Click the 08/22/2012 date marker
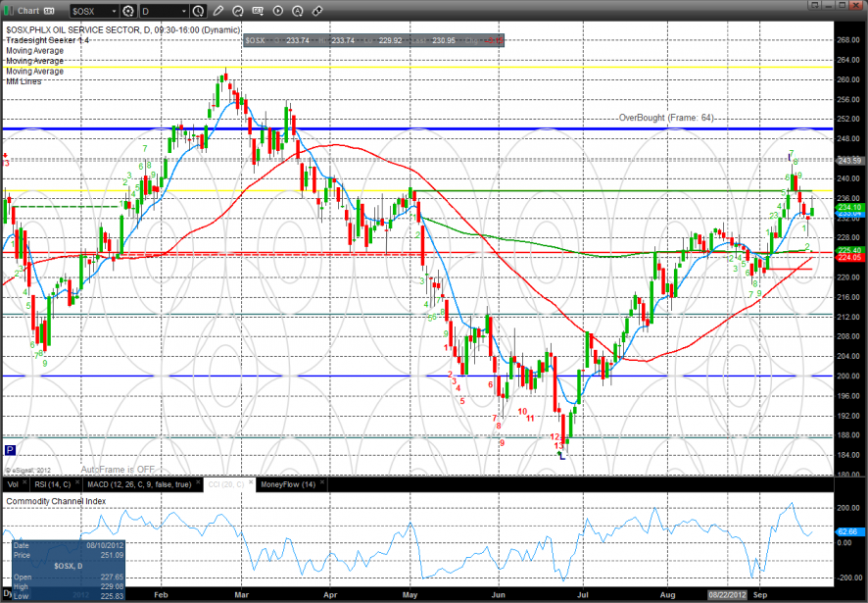Image resolution: width=868 pixels, height=603 pixels. click(727, 595)
